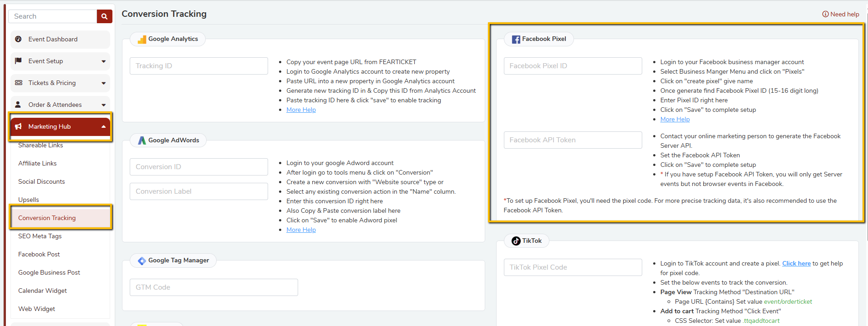Click the green event/orderticket value text
Screen dimensions: 868x326
click(x=788, y=301)
